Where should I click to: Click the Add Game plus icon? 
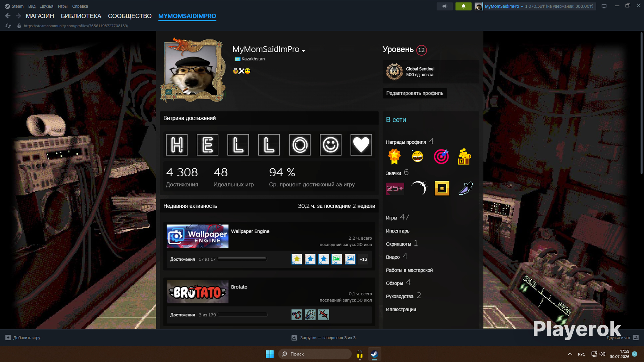8,338
